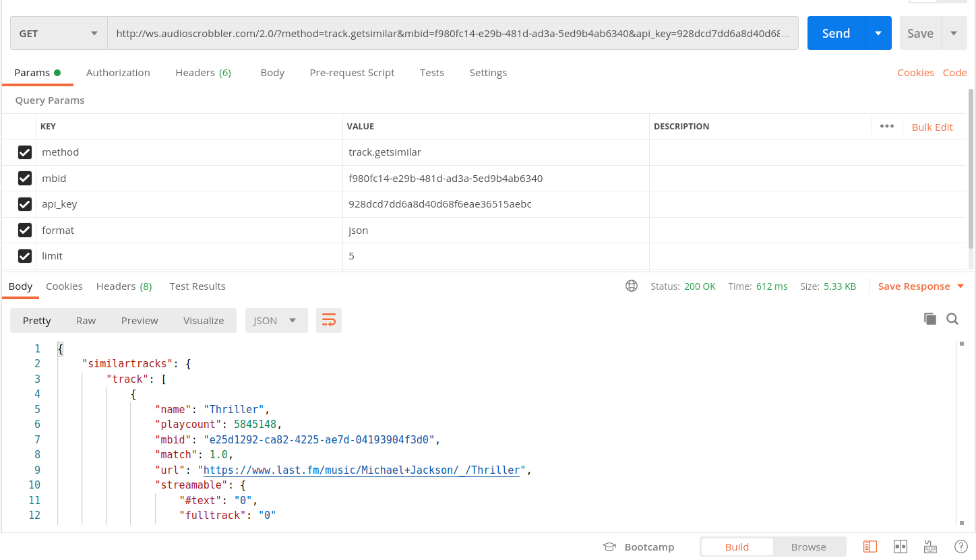This screenshot has height=560, width=976.
Task: Open JSON format dropdown
Action: pyautogui.click(x=276, y=320)
